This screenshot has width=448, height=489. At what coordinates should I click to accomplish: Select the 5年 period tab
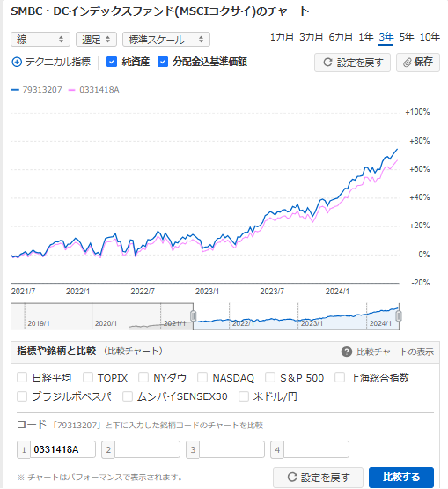[407, 37]
